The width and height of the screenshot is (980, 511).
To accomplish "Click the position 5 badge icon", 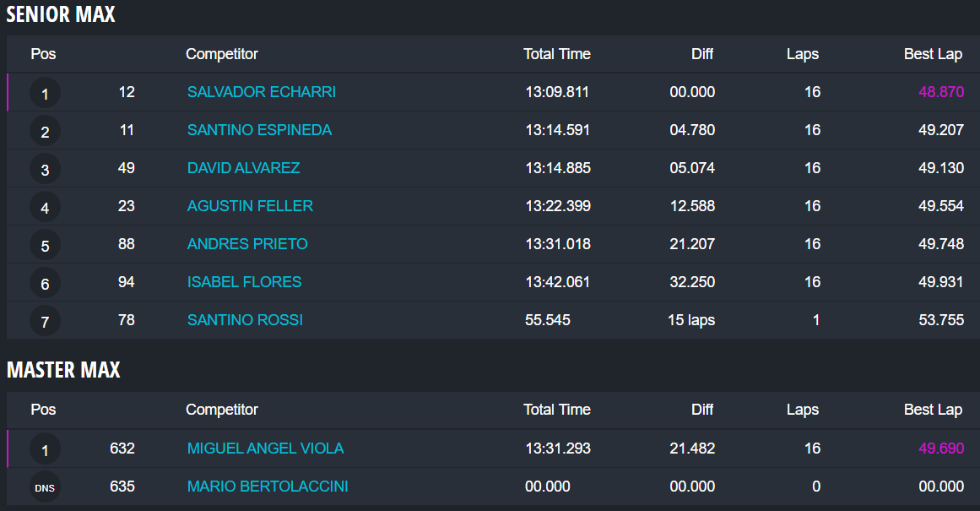I will coord(45,245).
